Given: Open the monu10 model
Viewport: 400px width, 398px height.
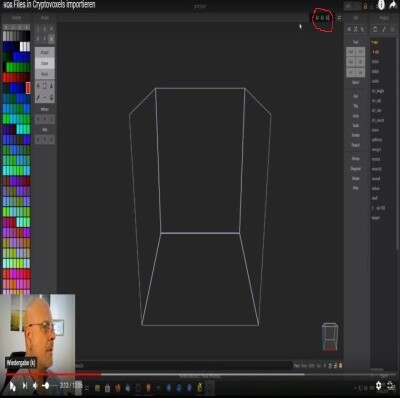Looking at the screenshot, I should [x=376, y=169].
